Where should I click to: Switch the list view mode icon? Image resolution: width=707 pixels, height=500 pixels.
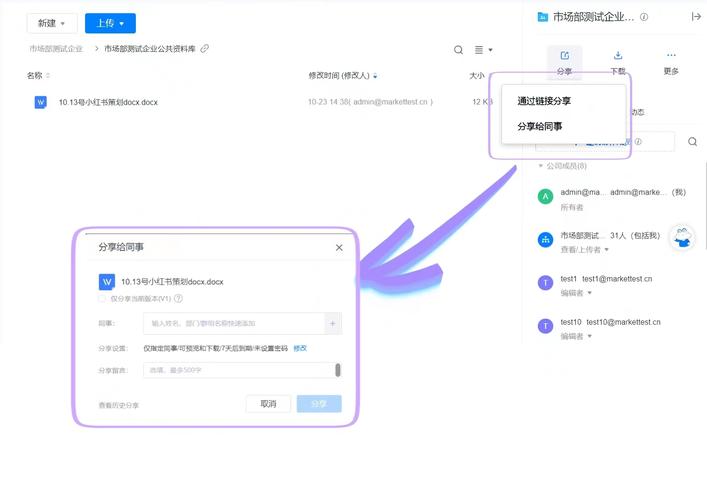tap(479, 50)
